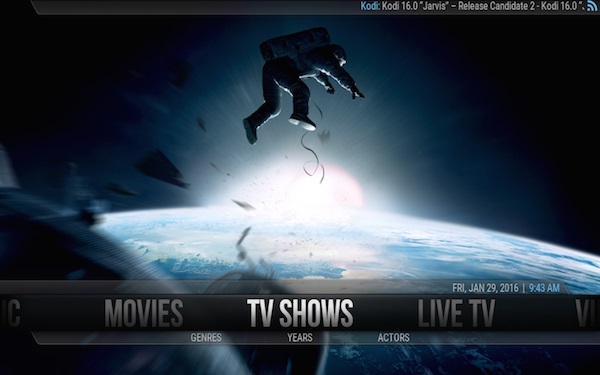Browse TV shows by Genres
Image resolution: width=600 pixels, height=375 pixels.
tap(206, 338)
